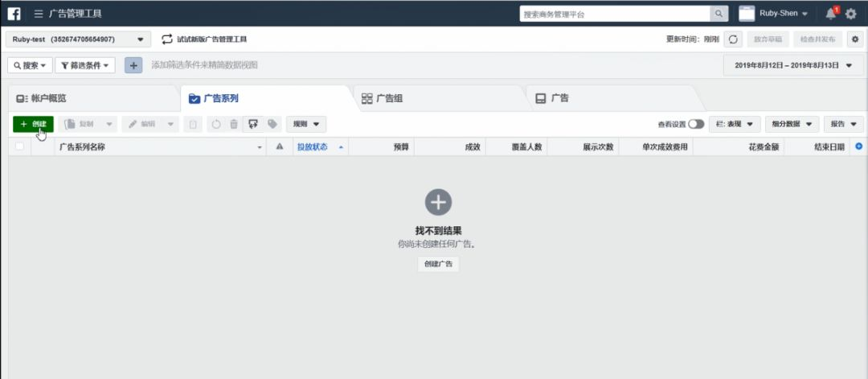868x379 pixels.
Task: Click the tag label icon in the toolbar
Action: [272, 124]
